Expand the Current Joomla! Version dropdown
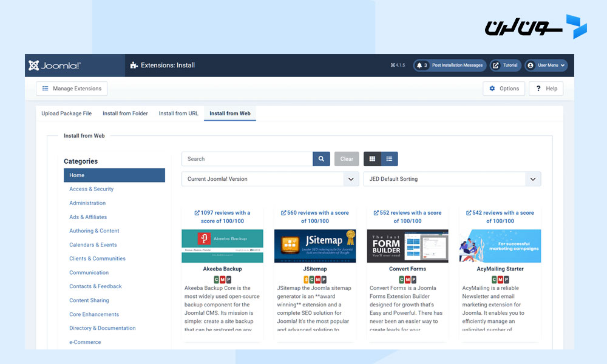The image size is (607, 364). tap(270, 179)
